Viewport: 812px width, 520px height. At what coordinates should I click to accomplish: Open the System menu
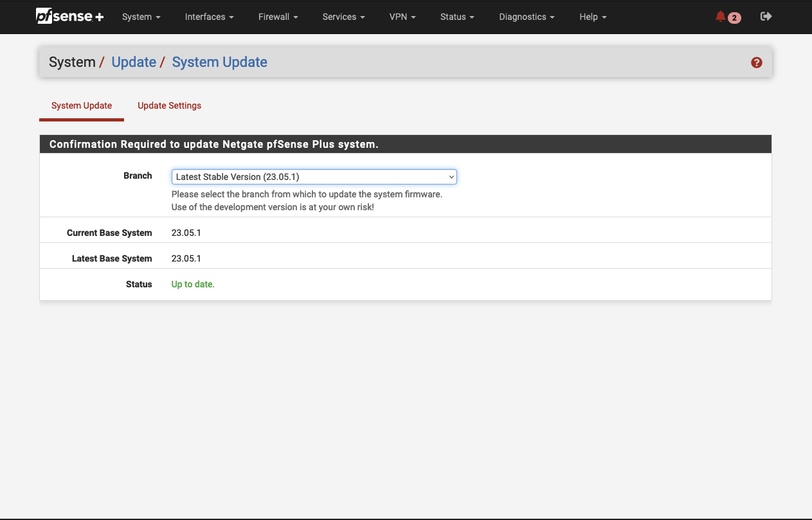(x=141, y=17)
